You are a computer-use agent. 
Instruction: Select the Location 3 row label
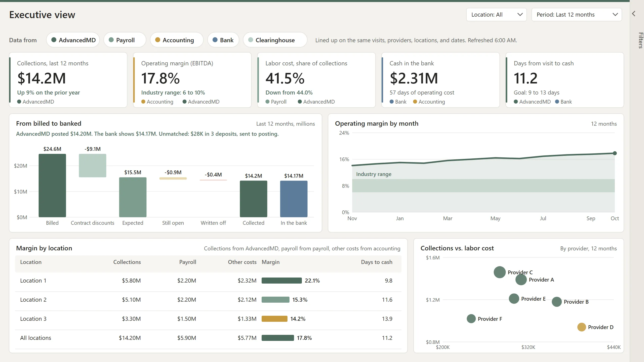click(x=33, y=319)
